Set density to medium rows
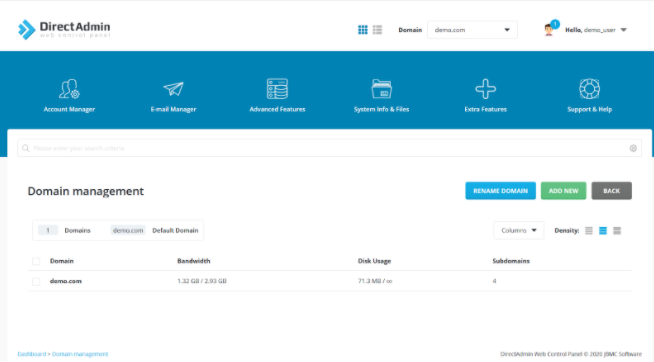The width and height of the screenshot is (654, 362). [603, 231]
